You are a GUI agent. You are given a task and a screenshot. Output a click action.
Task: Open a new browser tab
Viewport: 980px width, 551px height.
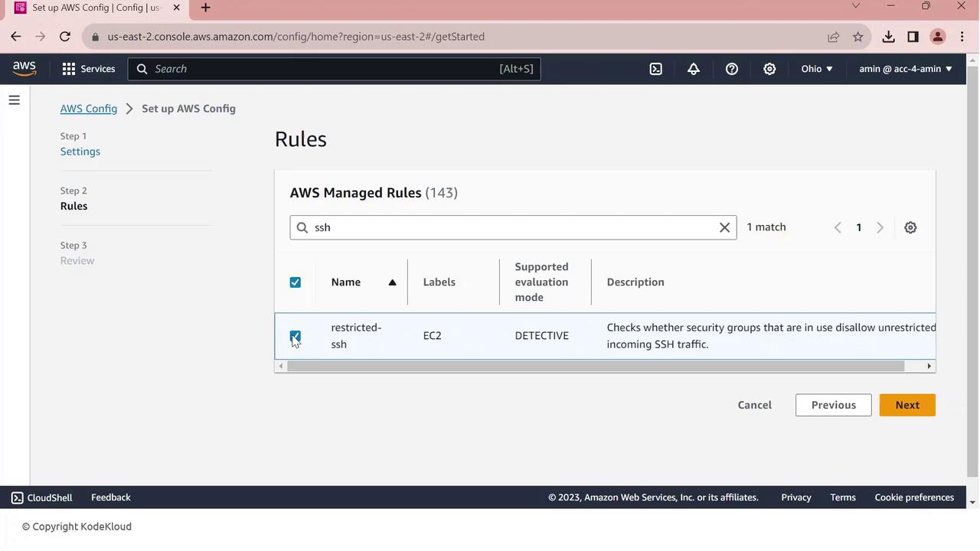(205, 8)
